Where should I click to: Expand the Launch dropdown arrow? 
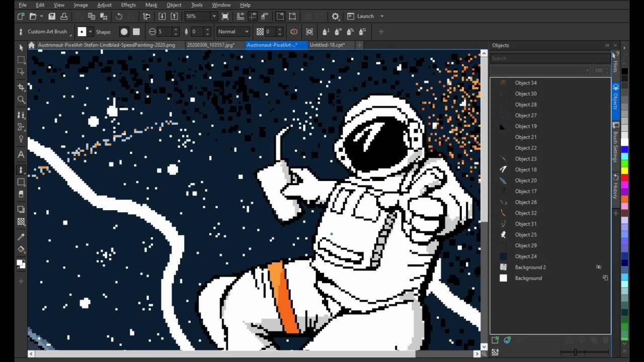[x=382, y=16]
